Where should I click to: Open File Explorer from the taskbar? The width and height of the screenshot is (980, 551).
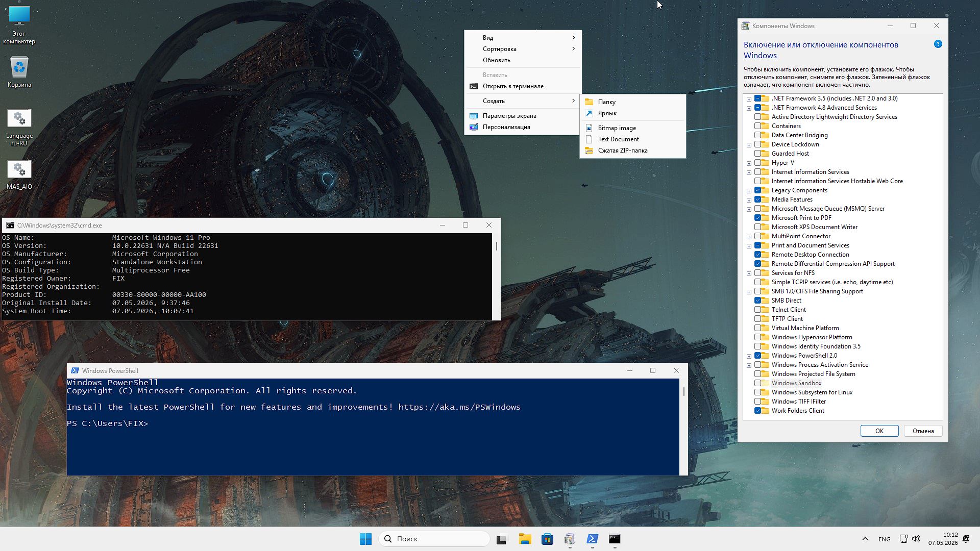tap(525, 539)
